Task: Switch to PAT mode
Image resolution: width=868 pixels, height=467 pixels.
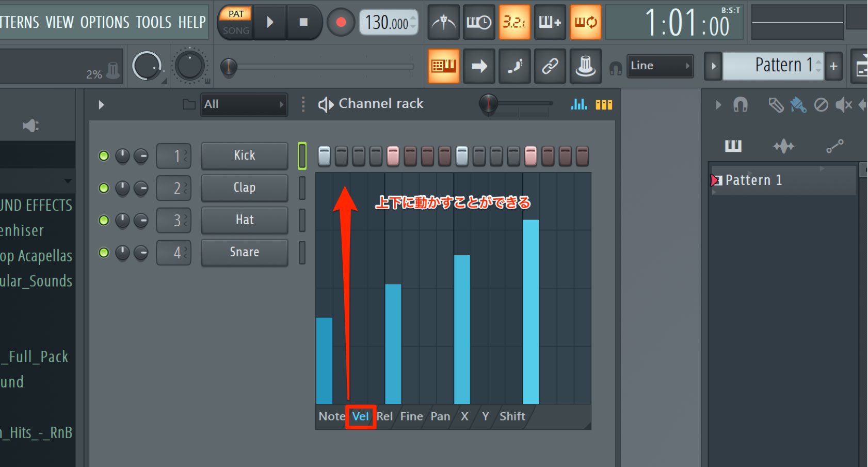Action: 236,14
